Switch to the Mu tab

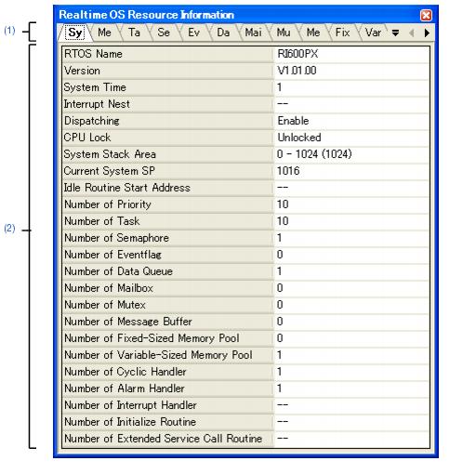point(284,33)
